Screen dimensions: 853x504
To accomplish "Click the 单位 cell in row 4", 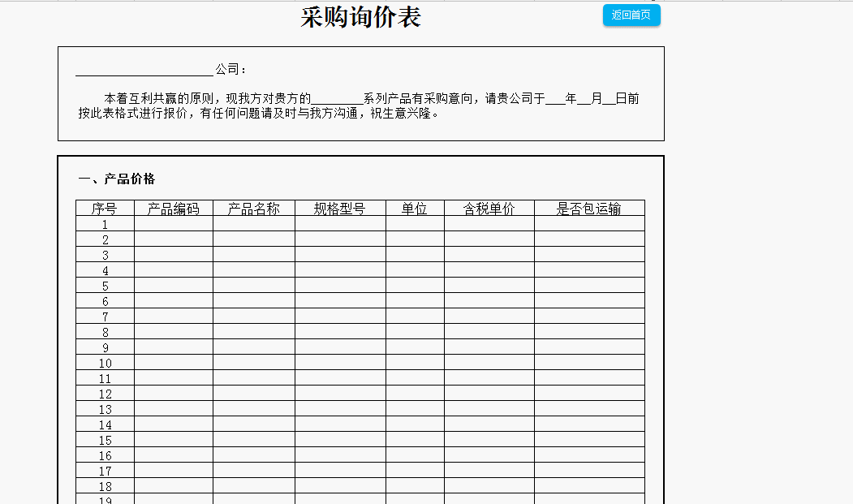I will coord(415,270).
